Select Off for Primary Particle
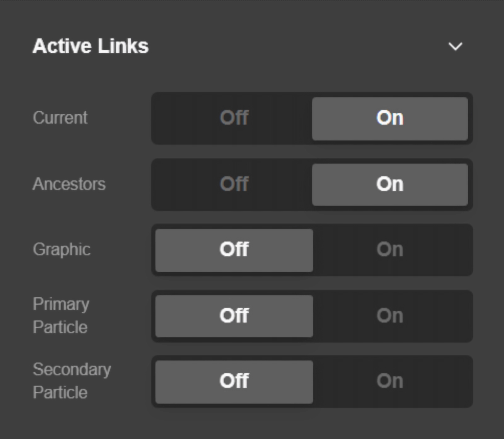The image size is (504, 439). [234, 316]
